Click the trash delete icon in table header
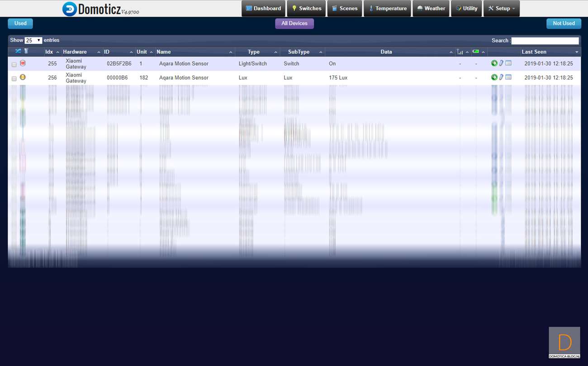Image resolution: width=588 pixels, height=366 pixels. (26, 52)
